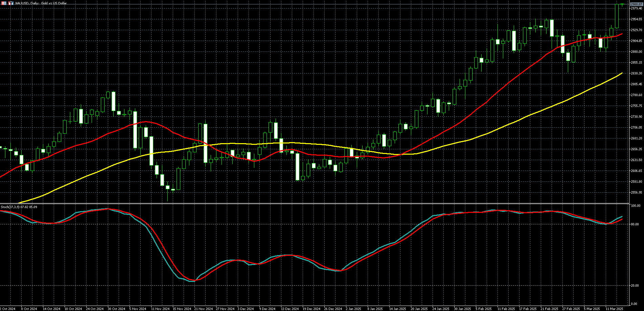Viewport: 644px width, 311px height.
Task: Click the 13 Dec 2024 date label
Action: pyautogui.click(x=290, y=309)
